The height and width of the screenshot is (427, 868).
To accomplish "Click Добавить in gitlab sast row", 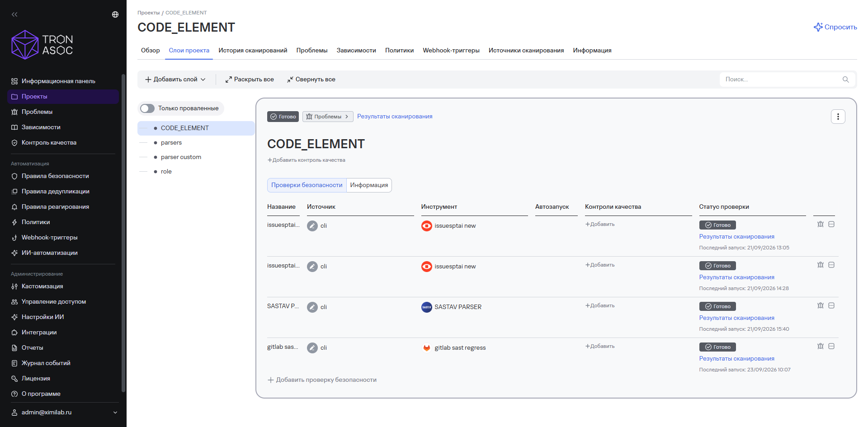I will [x=600, y=347].
